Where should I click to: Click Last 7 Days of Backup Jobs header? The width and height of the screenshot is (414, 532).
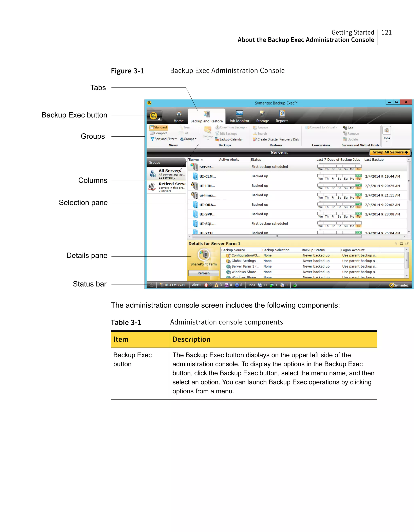[x=338, y=160]
